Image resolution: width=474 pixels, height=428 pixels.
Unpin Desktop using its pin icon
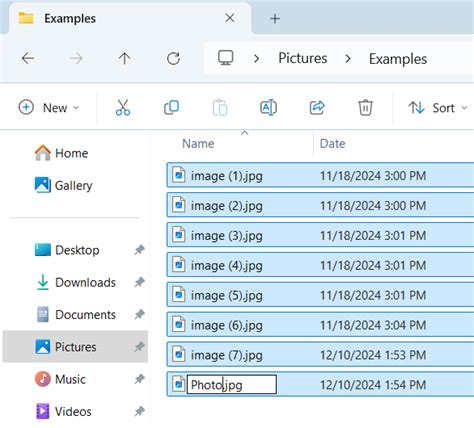pyautogui.click(x=140, y=250)
